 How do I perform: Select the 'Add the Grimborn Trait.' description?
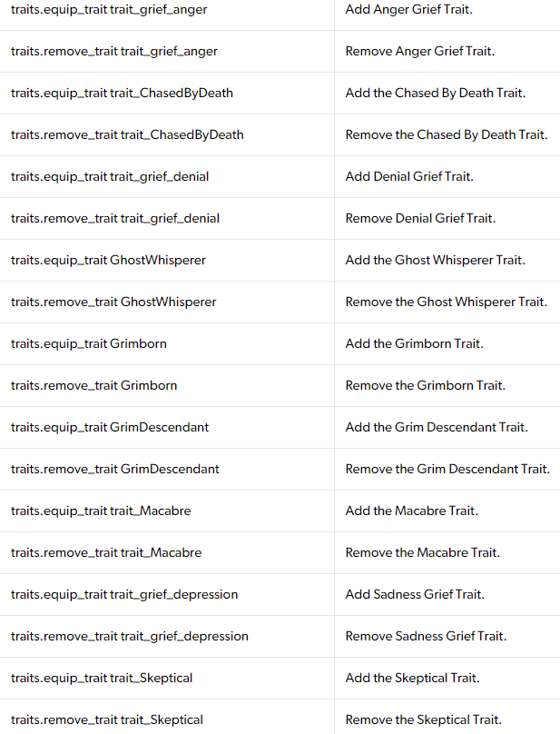[414, 344]
